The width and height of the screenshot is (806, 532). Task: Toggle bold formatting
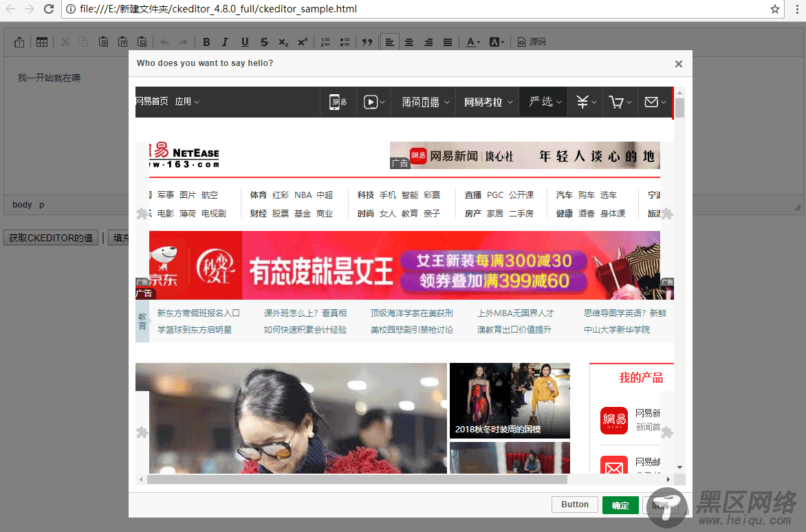pos(206,42)
